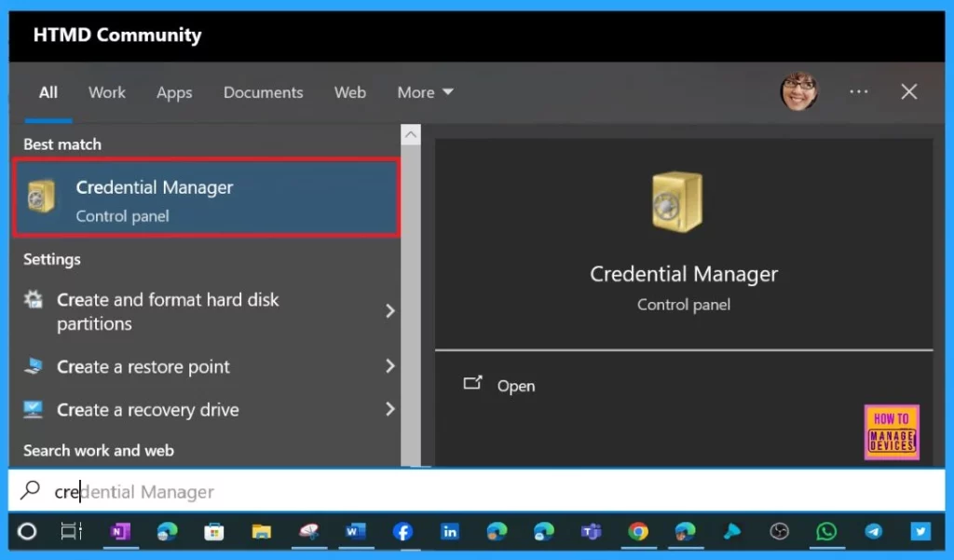Expand Create a recovery drive arrow
This screenshot has height=560, width=954.
coord(390,409)
